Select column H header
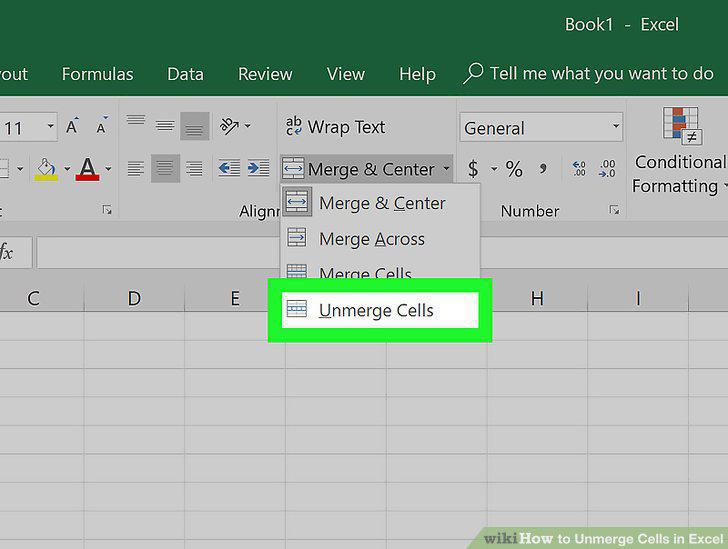The height and width of the screenshot is (549, 728). pos(537,298)
